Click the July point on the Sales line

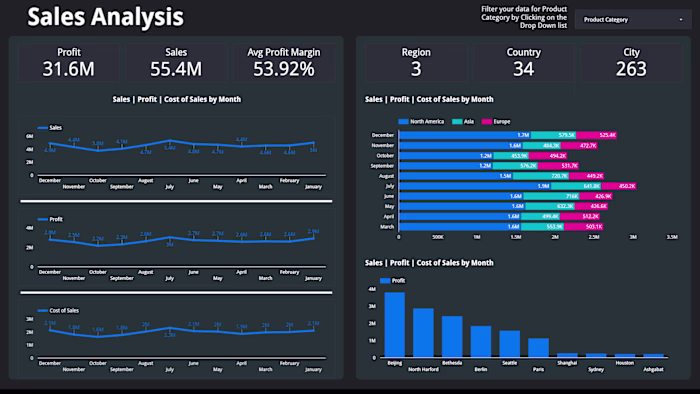[x=170, y=141]
